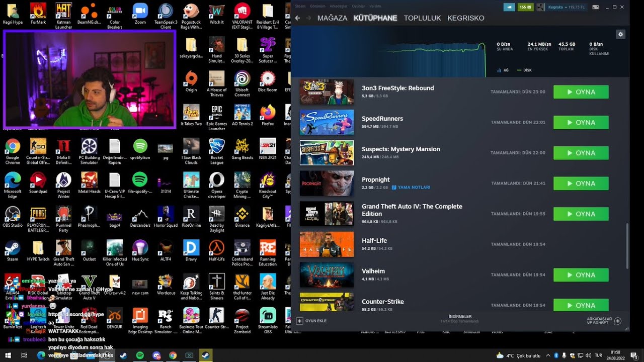This screenshot has width=644, height=362.
Task: Click the Steam profile avatar
Action: (x=541, y=7)
